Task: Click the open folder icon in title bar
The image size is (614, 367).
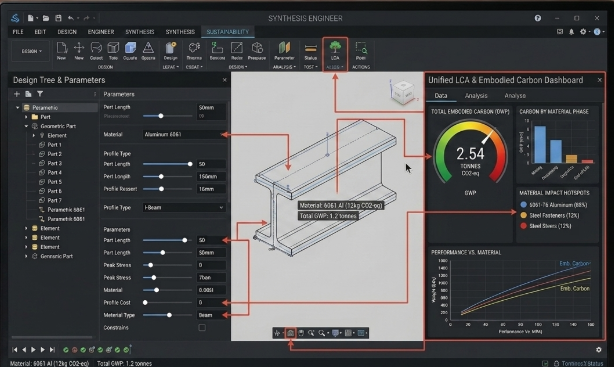Action: pos(46,18)
